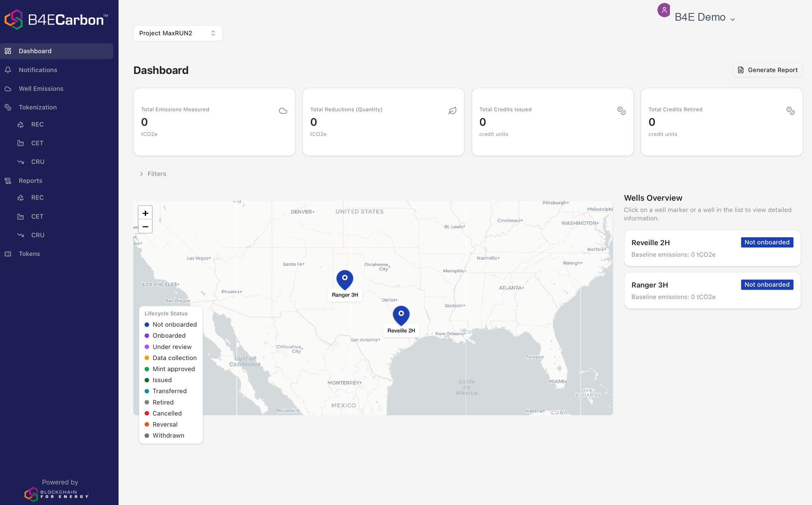Click the Wells Overview heading
This screenshot has height=505, width=812.
(653, 198)
